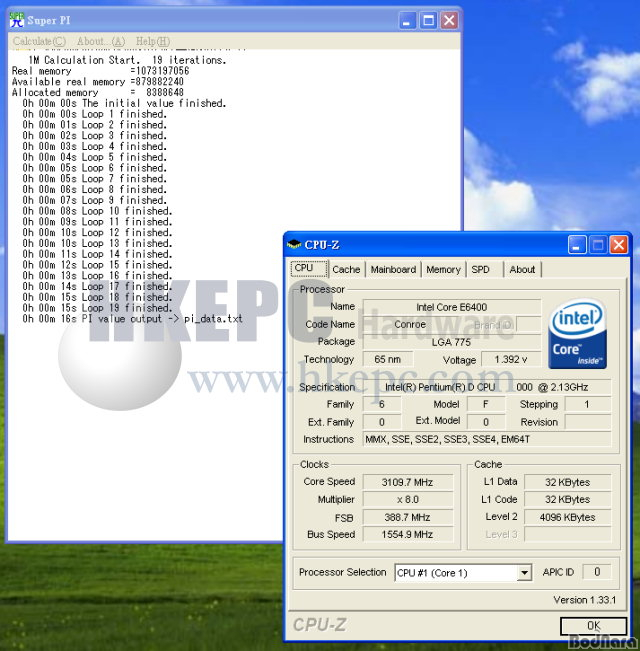Click the Name field Intel Core E6400

452,307
